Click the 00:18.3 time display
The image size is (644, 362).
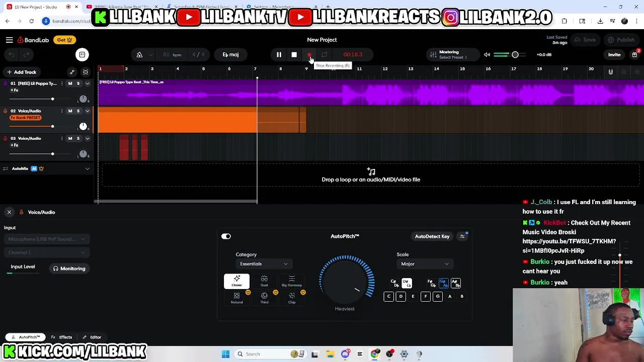pyautogui.click(x=353, y=54)
